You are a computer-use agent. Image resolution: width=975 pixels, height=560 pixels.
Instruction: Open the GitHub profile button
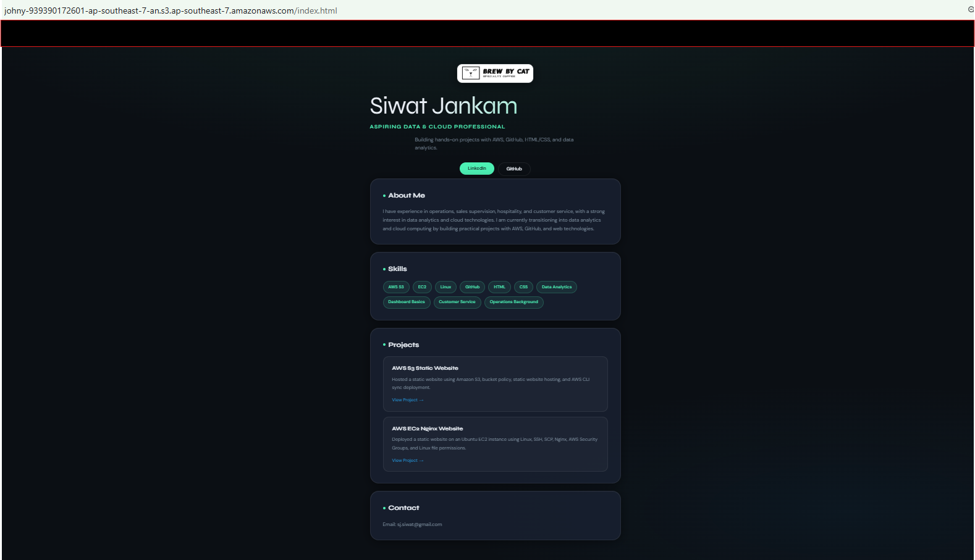point(514,169)
